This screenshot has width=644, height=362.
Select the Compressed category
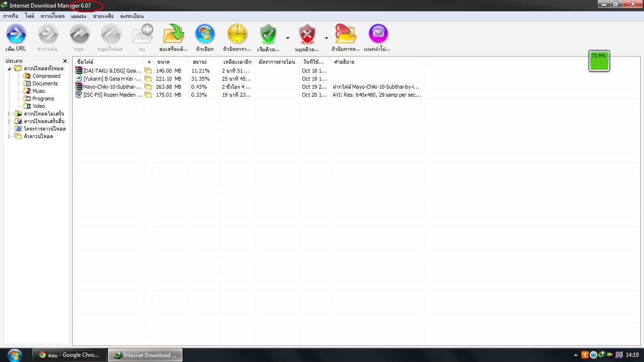point(46,76)
